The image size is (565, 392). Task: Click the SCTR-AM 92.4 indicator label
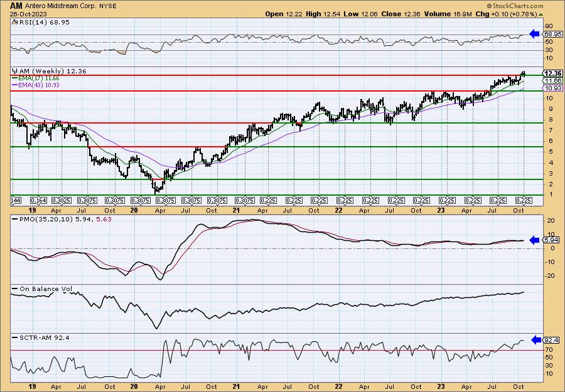pos(45,337)
